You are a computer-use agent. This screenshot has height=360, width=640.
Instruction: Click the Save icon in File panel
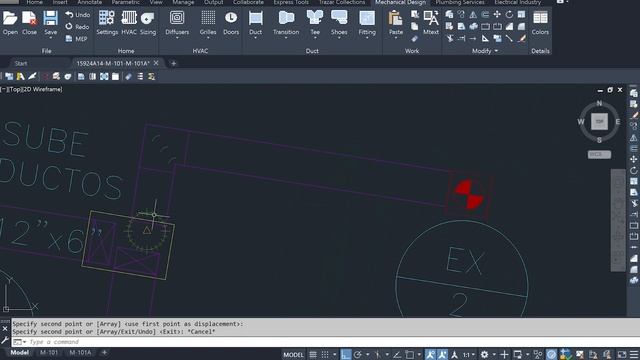click(51, 18)
